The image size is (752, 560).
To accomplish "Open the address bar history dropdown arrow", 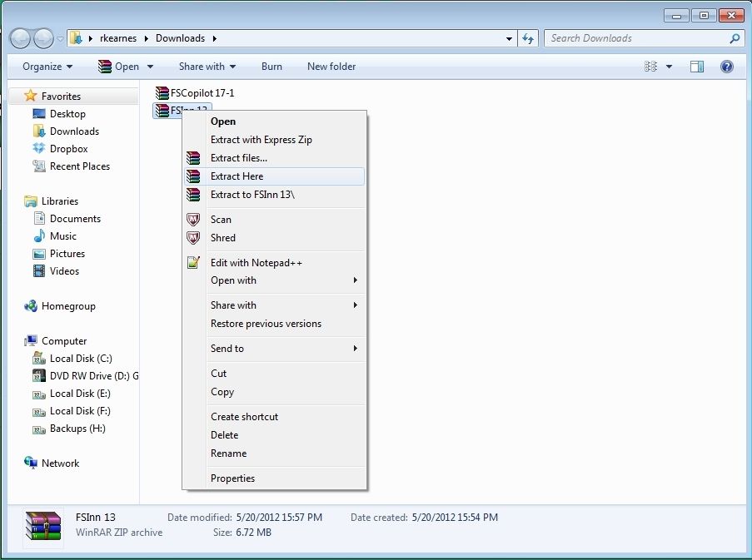I will (x=509, y=38).
